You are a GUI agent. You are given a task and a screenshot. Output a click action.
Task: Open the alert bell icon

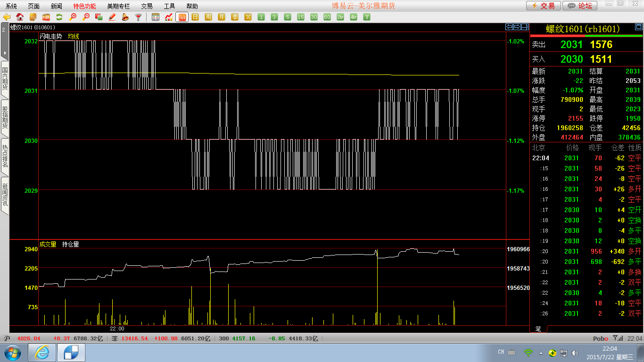point(125,17)
